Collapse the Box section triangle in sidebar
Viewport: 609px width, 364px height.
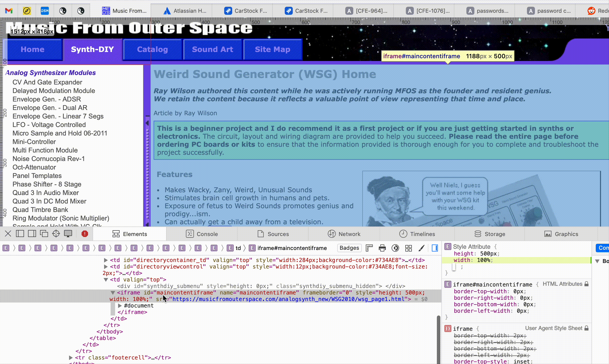tap(597, 261)
